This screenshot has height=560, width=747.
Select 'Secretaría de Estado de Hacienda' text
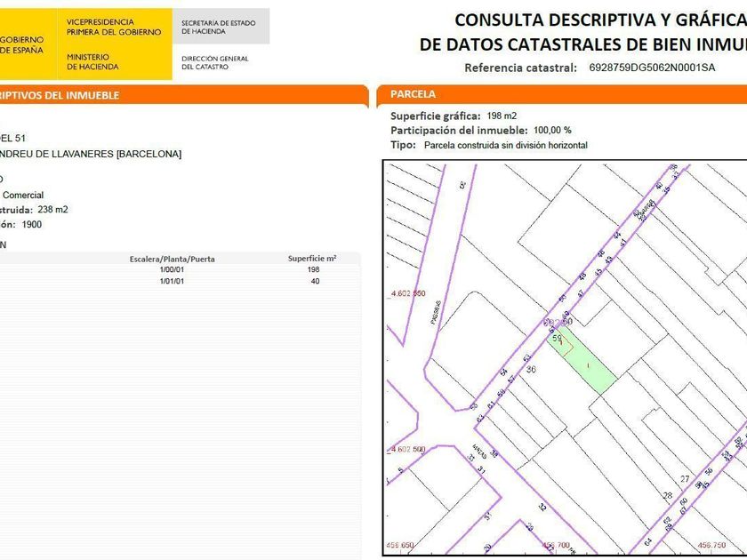coord(218,28)
